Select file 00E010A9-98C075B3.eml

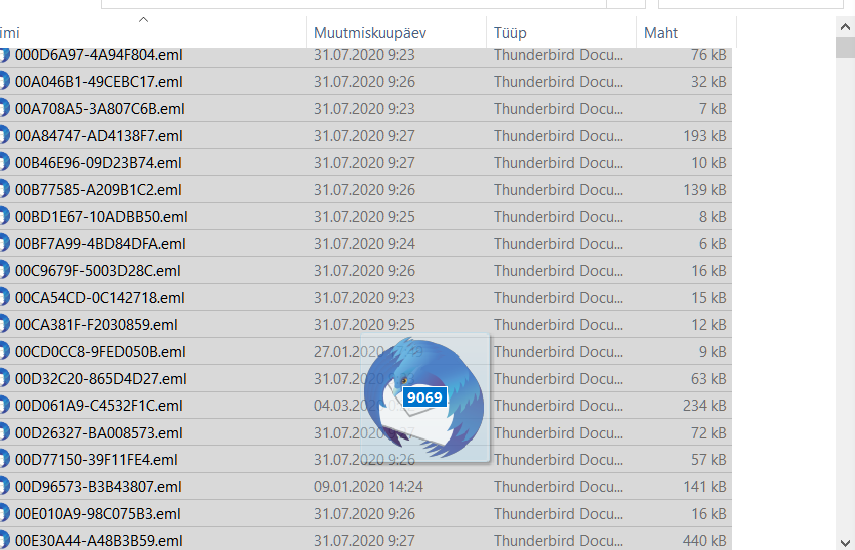(98, 514)
